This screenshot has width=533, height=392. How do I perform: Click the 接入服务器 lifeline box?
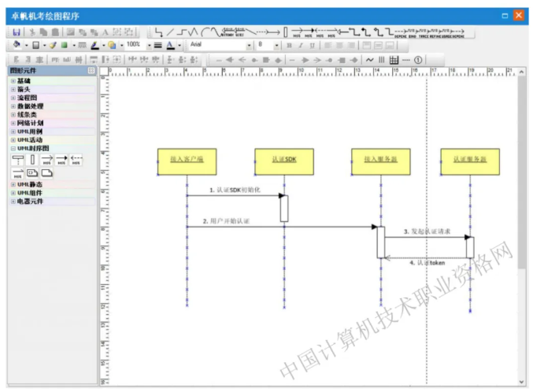[380, 160]
